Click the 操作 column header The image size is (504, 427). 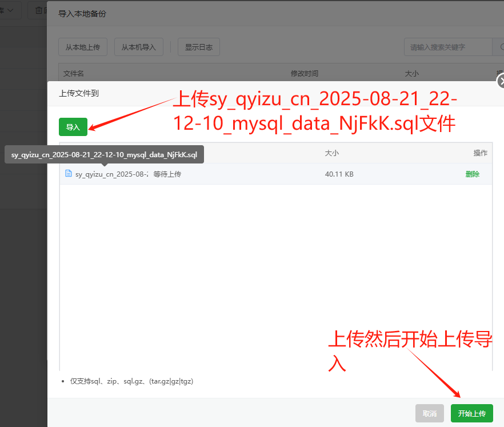click(x=480, y=153)
